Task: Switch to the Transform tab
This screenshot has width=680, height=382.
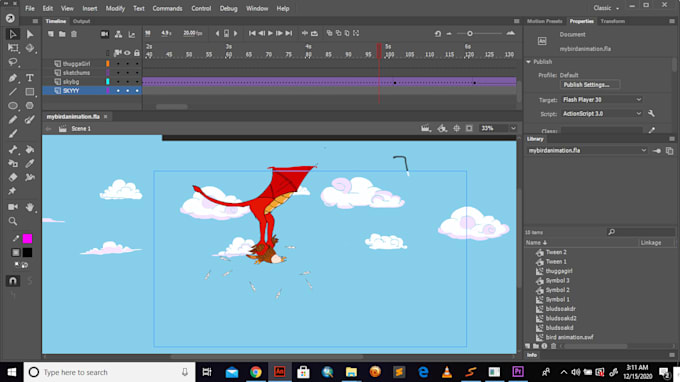Action: pos(612,21)
